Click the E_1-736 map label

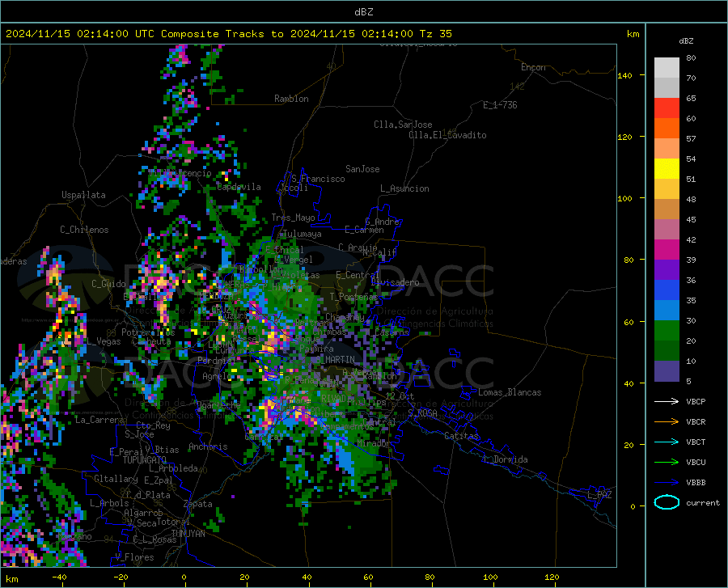click(x=500, y=105)
